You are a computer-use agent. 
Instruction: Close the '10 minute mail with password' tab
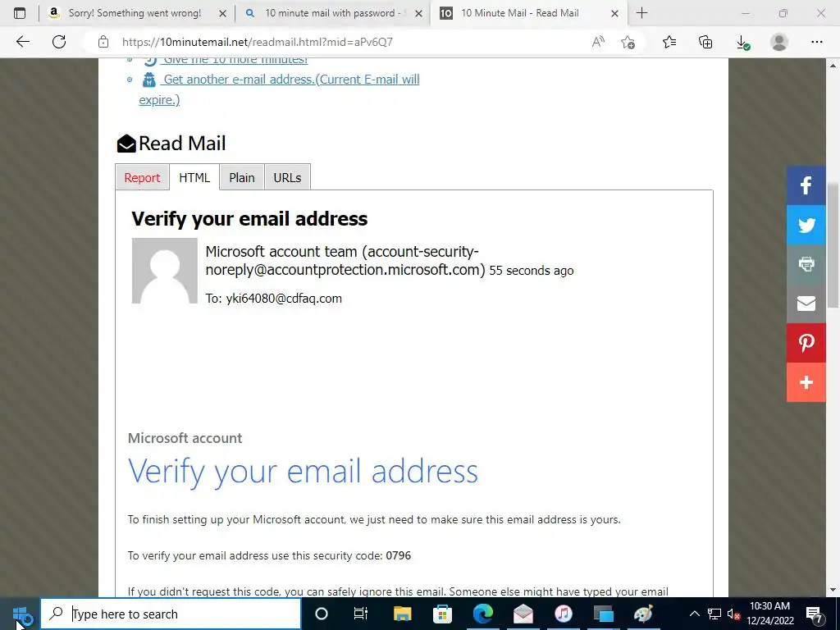point(419,13)
